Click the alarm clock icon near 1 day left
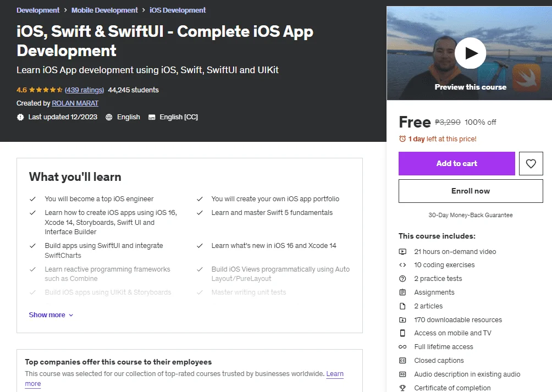The image size is (552, 392). point(402,139)
